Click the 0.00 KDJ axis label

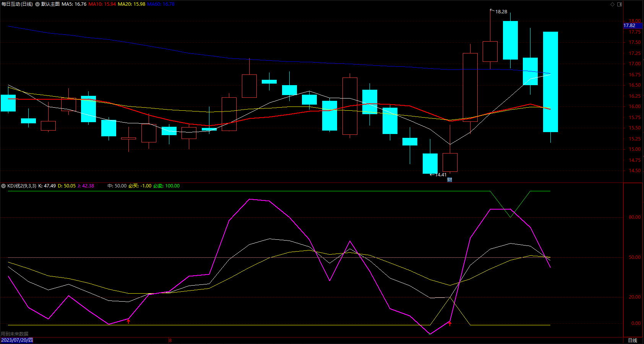(x=636, y=323)
